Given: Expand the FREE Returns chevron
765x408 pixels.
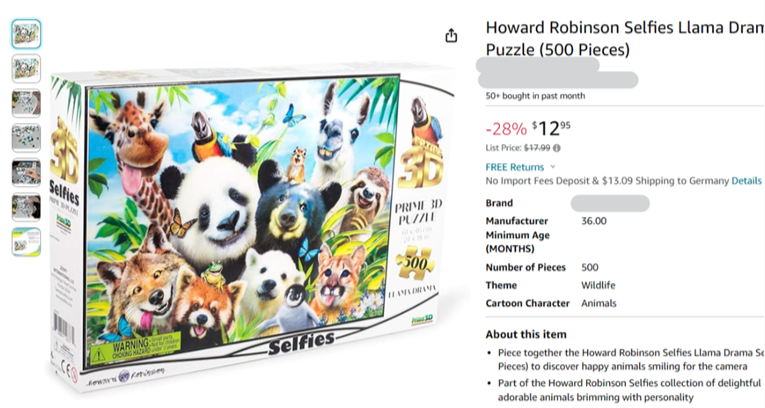Looking at the screenshot, I should pos(553,167).
